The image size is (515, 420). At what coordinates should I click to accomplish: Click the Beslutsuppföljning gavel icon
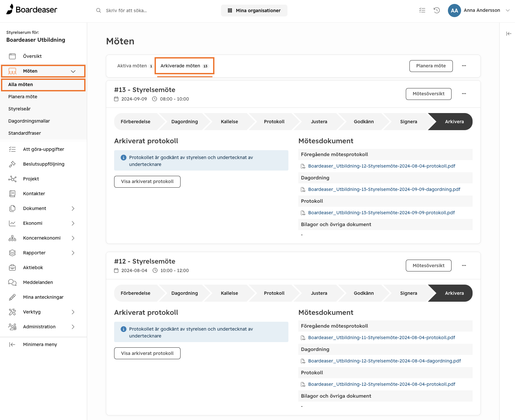point(12,164)
